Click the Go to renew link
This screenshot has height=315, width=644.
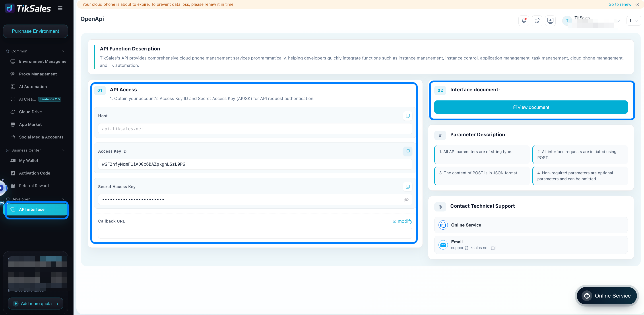[620, 4]
